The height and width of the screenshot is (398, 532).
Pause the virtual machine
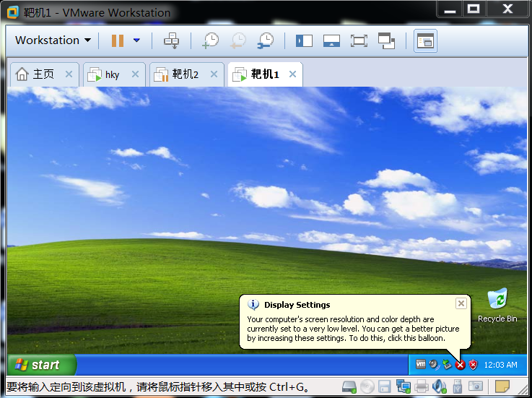[x=118, y=40]
